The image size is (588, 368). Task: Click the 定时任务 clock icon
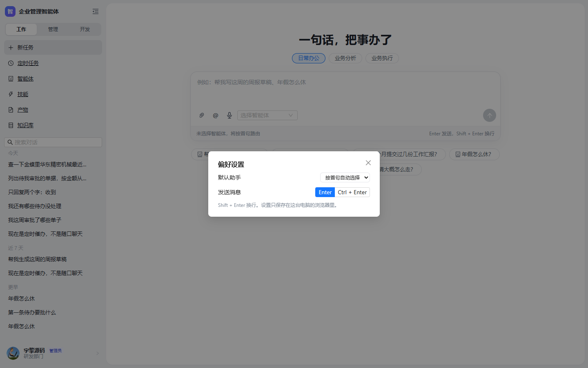(x=11, y=63)
